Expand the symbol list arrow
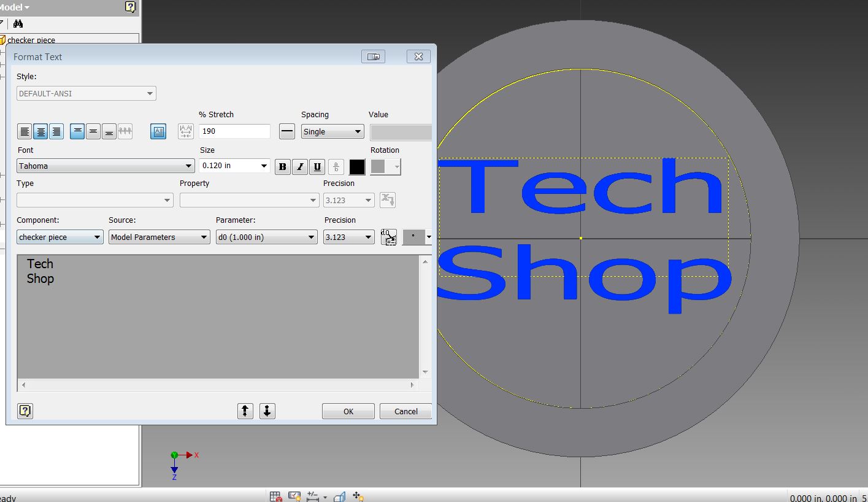This screenshot has width=868, height=502. point(429,237)
